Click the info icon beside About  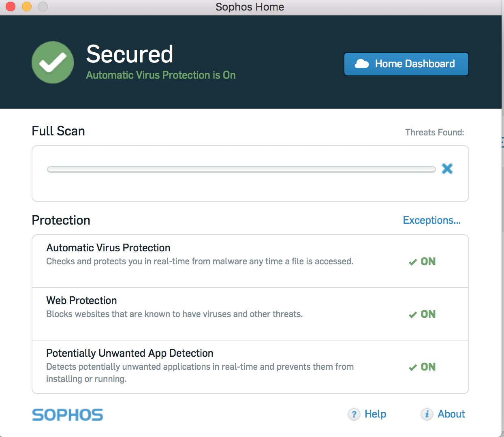coord(427,414)
